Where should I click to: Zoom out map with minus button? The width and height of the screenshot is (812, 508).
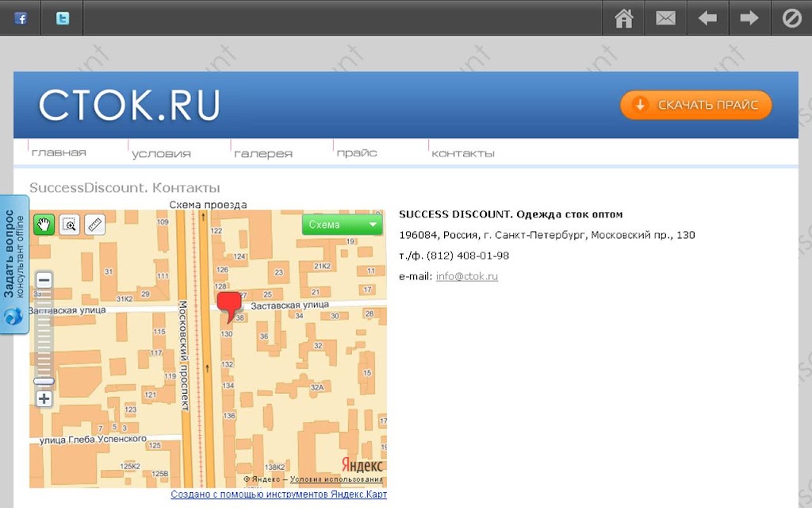[44, 280]
